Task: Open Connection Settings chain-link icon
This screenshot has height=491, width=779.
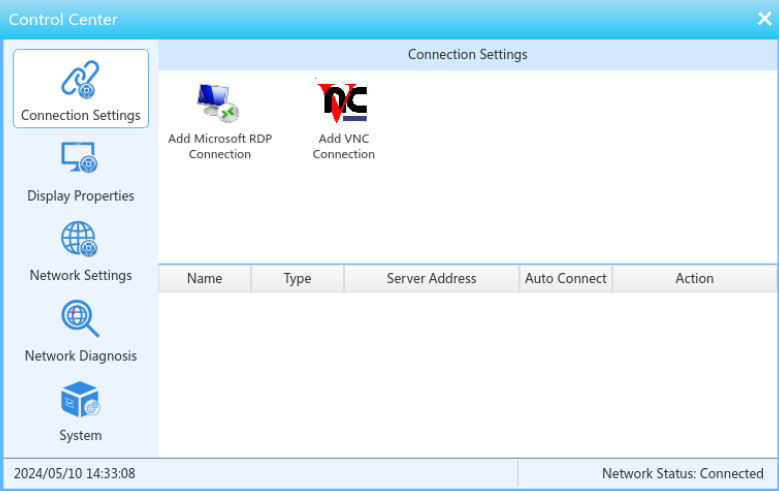Action: pos(80,80)
